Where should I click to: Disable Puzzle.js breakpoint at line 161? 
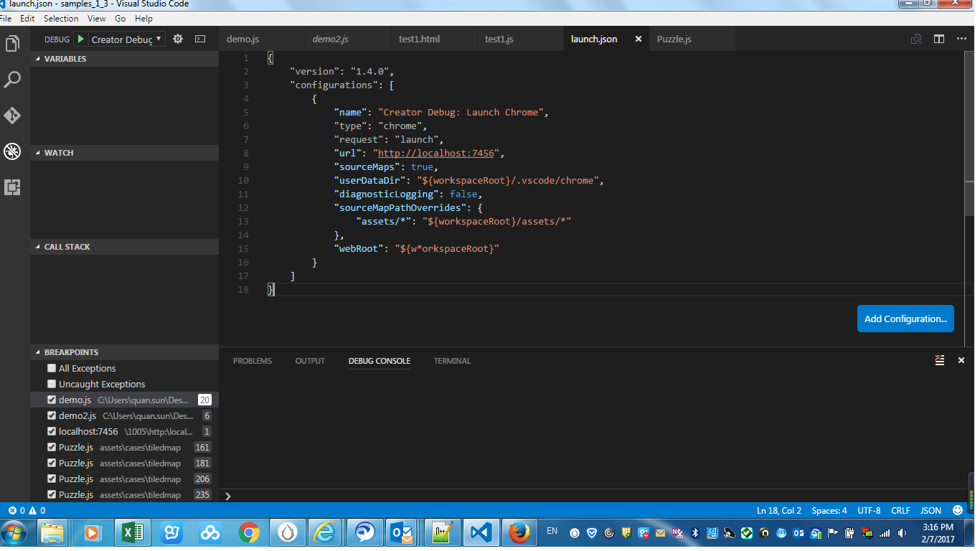tap(52, 447)
